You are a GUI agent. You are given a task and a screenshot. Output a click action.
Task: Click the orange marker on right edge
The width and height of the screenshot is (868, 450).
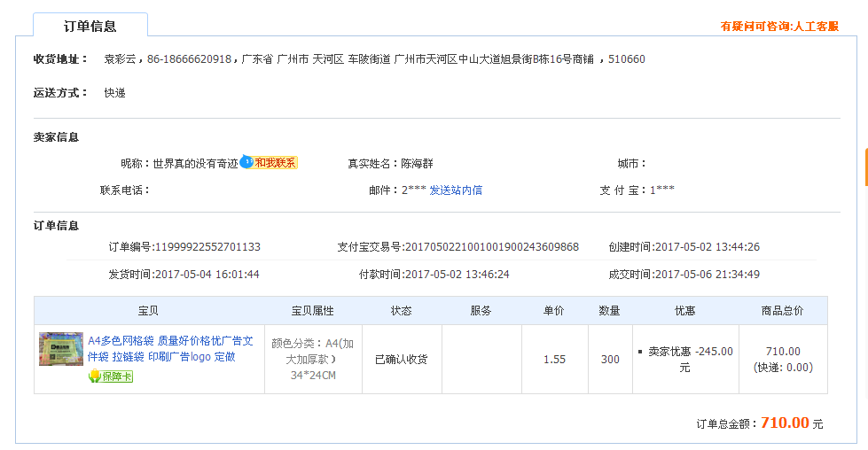pyautogui.click(x=865, y=168)
